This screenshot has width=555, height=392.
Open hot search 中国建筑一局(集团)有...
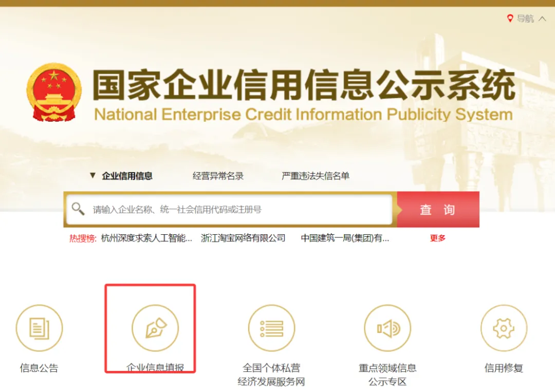pos(345,238)
